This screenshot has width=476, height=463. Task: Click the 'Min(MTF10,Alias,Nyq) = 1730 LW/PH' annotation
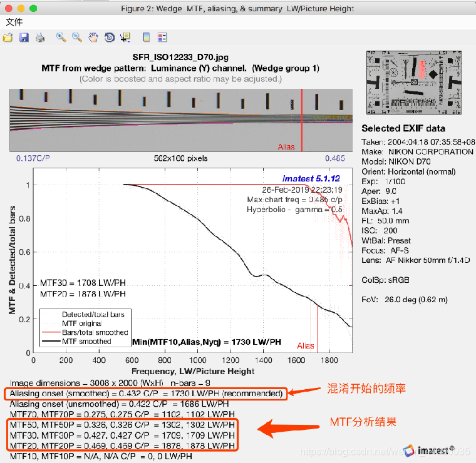[x=207, y=342]
